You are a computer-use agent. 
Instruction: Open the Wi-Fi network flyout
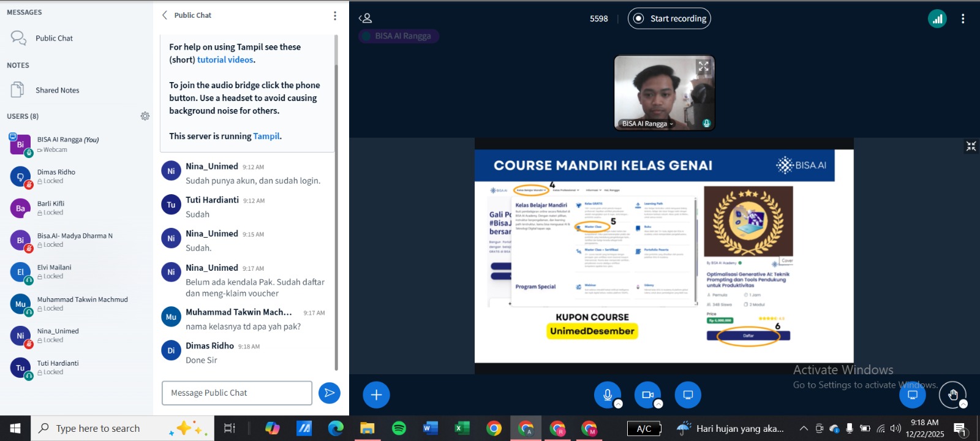point(881,428)
